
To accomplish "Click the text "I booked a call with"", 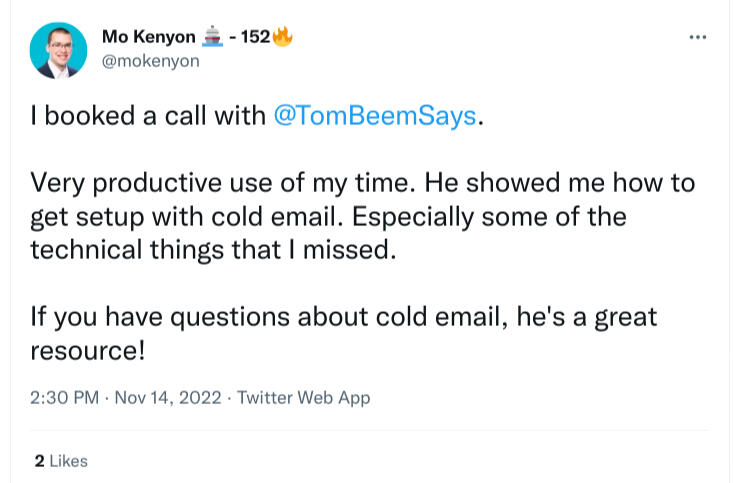I will (148, 116).
